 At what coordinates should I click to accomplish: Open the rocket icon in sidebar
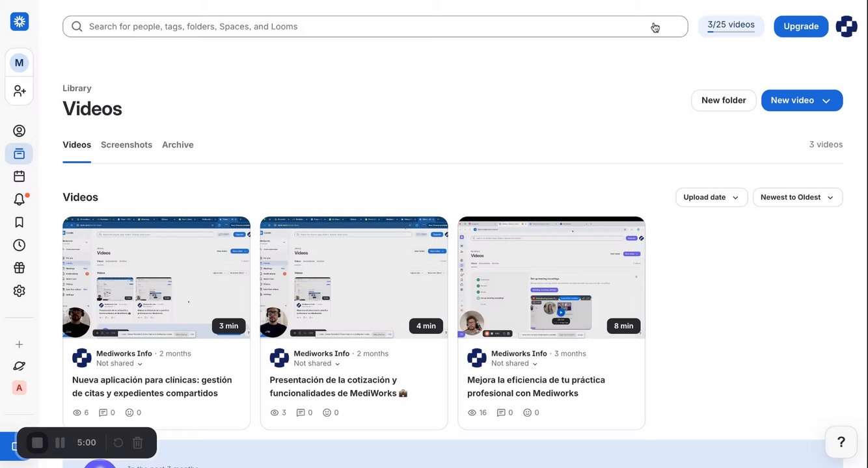[19, 366]
